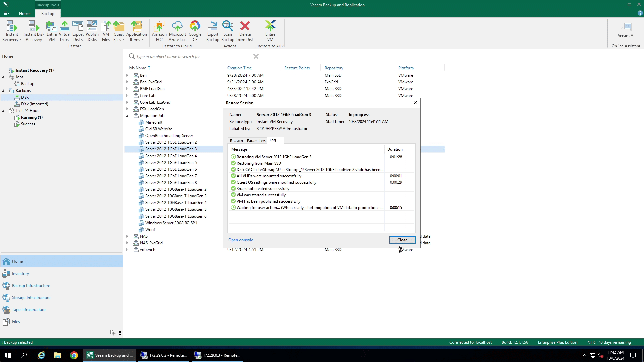644x362 pixels.
Task: Collapse the Migration Job node
Action: [127, 116]
